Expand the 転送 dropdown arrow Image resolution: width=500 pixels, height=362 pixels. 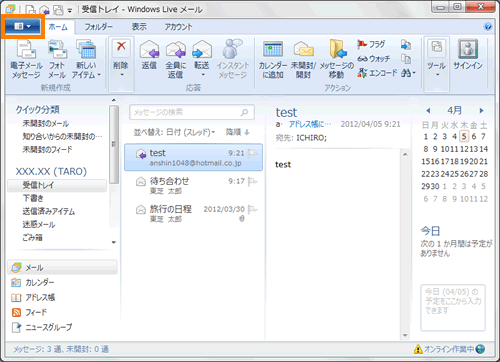coord(203,75)
